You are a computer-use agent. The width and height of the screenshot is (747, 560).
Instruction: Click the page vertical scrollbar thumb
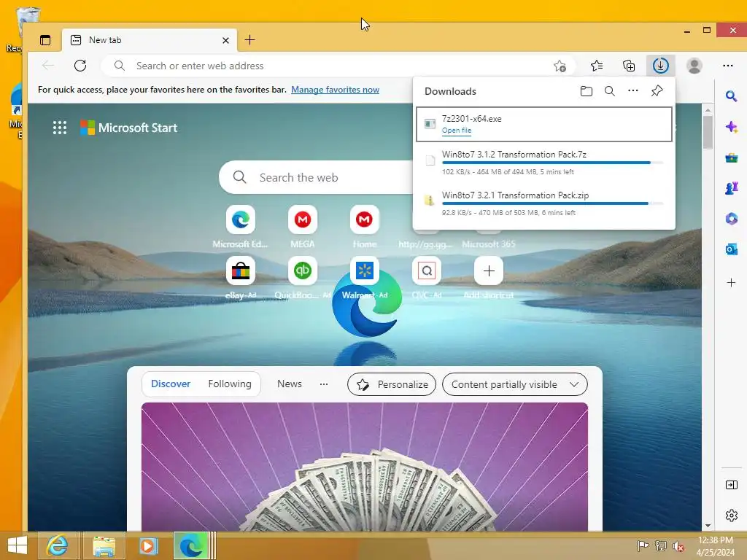708,131
